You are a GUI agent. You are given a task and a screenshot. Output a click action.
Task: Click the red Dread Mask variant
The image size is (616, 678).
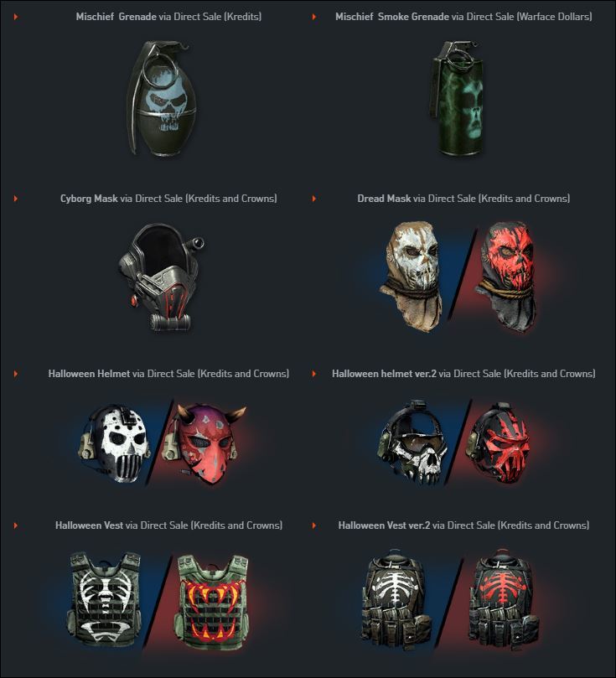click(x=507, y=277)
